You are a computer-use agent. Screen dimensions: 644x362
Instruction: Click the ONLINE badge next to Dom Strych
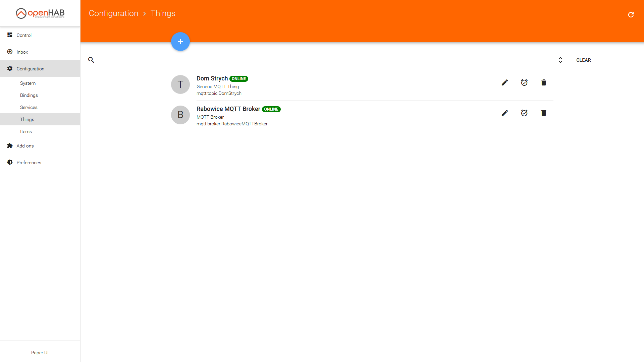(239, 79)
